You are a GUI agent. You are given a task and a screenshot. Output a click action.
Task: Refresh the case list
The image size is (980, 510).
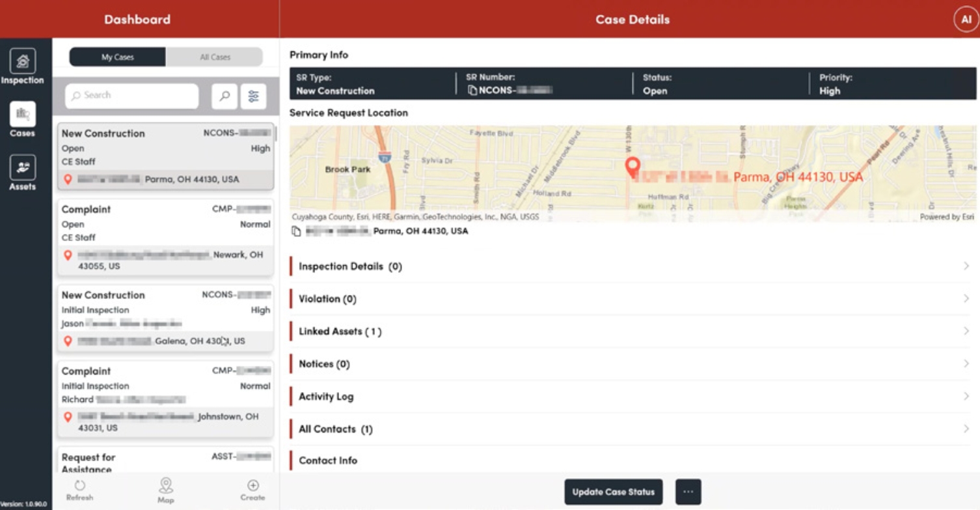point(79,489)
